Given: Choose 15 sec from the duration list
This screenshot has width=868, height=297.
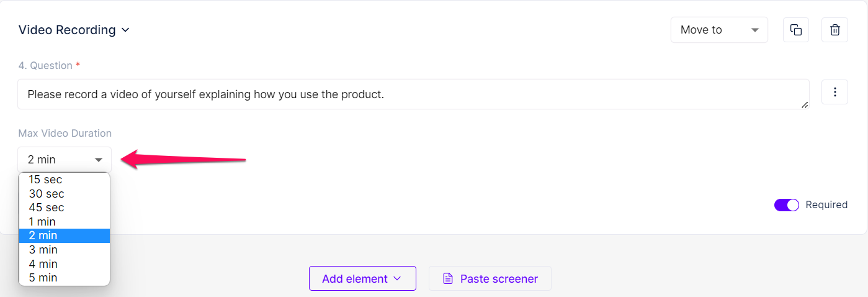Looking at the screenshot, I should coord(65,180).
